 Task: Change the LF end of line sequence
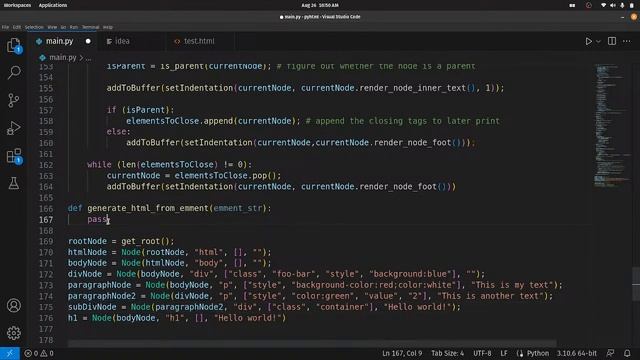[x=504, y=353]
